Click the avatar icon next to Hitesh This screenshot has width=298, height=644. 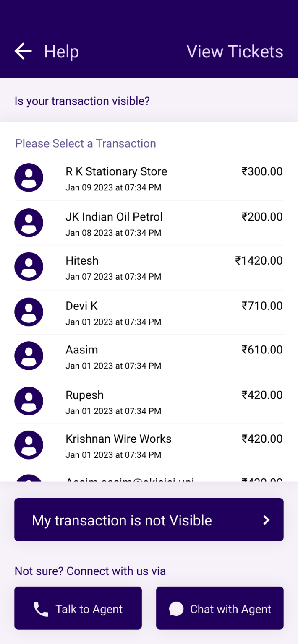(29, 266)
